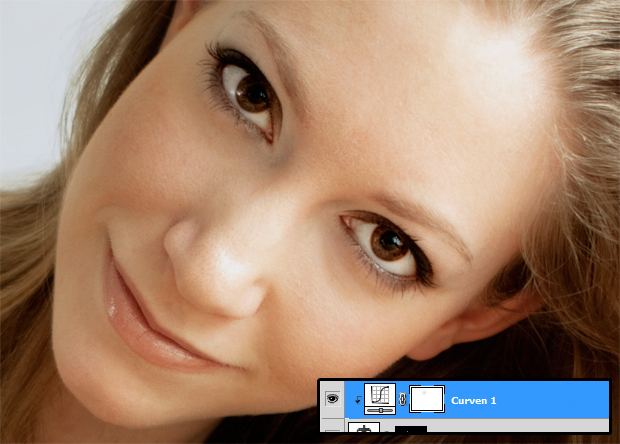620x444 pixels.
Task: Click the adjustment thumbnail of the layer below Curven 1
Action: pyautogui.click(x=364, y=427)
